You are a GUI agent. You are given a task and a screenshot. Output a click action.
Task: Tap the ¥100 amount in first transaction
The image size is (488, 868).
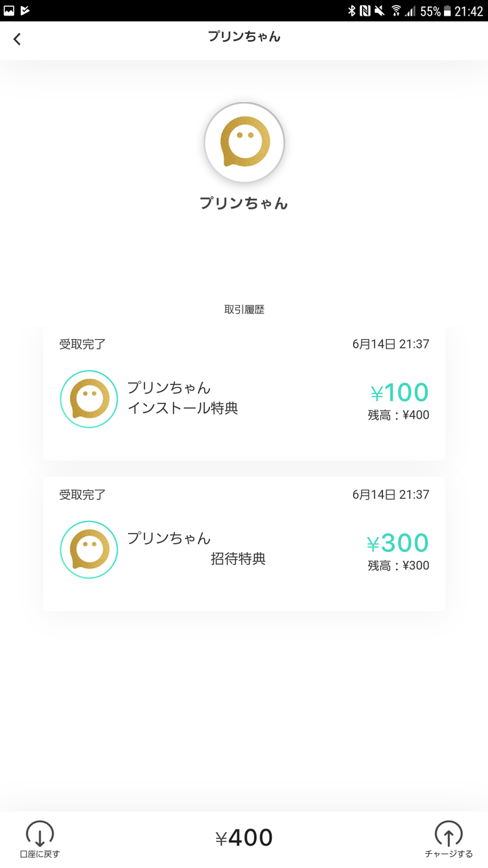(x=399, y=393)
